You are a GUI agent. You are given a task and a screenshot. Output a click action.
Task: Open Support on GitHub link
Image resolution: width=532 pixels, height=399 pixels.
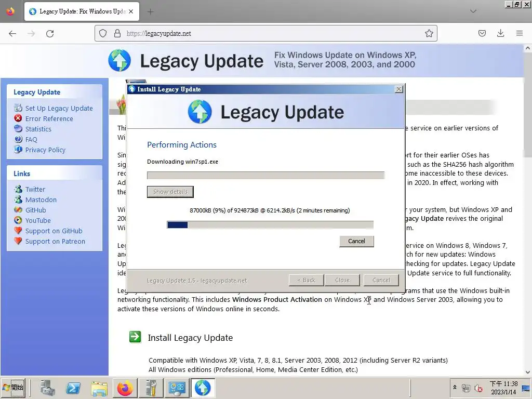[54, 231]
